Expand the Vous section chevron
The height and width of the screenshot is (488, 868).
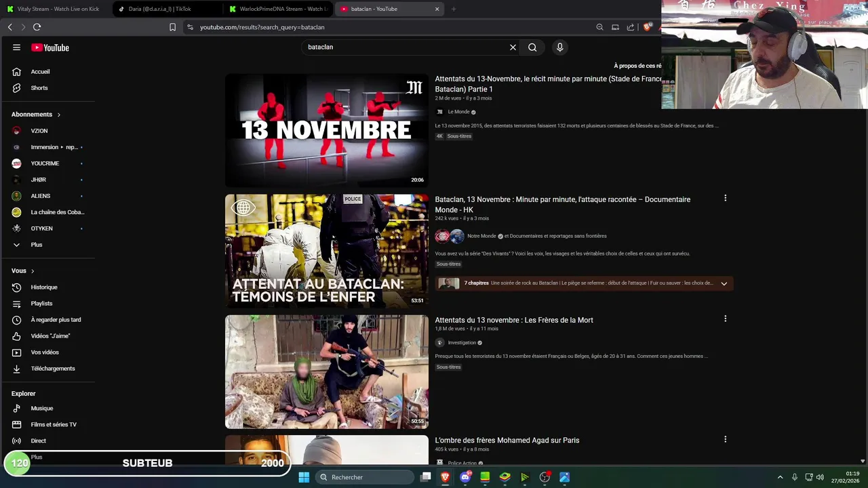pos(33,271)
